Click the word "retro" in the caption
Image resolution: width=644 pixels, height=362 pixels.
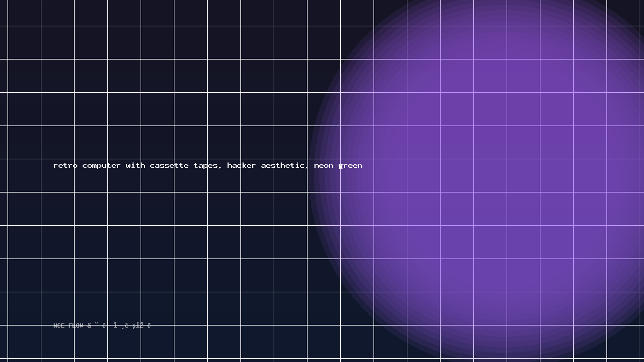pos(65,166)
